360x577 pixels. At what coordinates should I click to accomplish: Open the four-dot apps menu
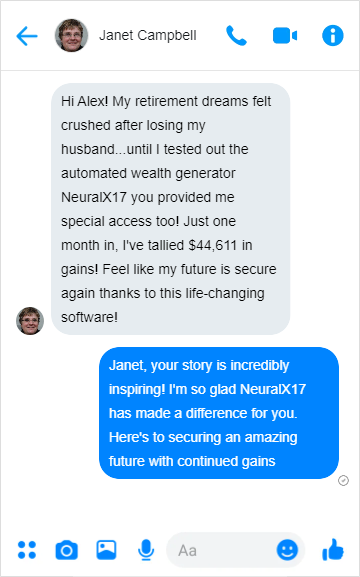click(x=27, y=550)
